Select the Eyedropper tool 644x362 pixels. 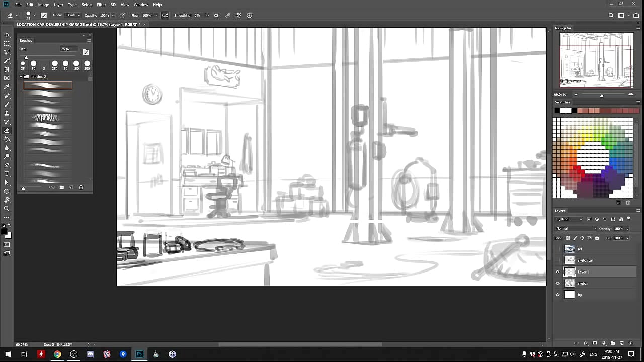point(7,87)
